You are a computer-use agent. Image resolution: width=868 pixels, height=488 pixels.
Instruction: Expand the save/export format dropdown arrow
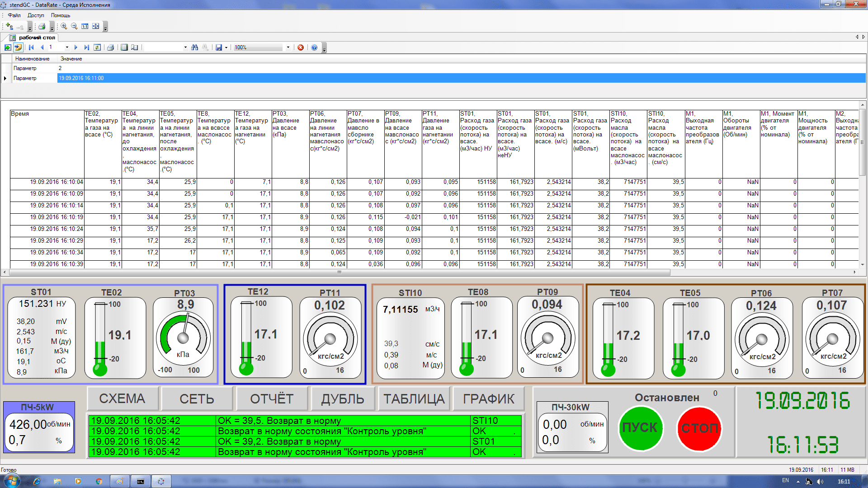[x=226, y=47]
